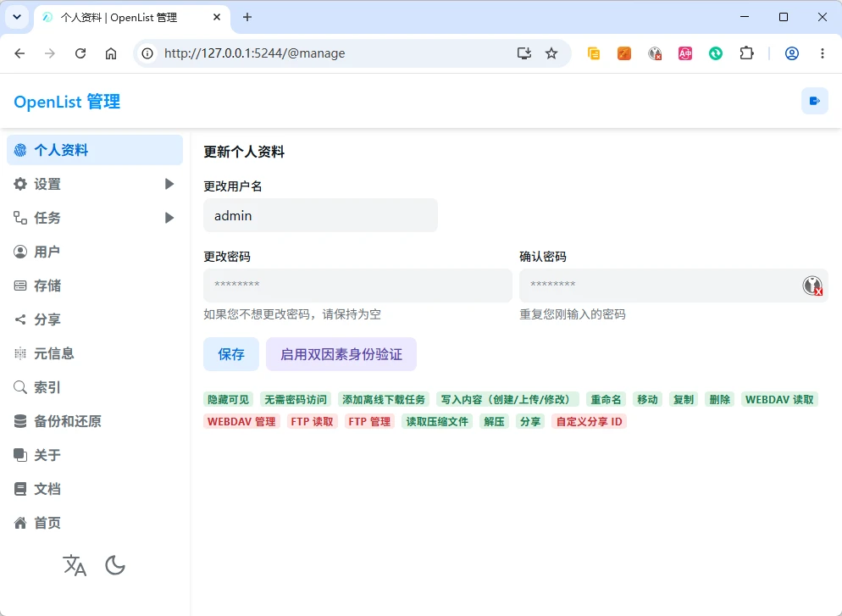Open 关于 in the sidebar
This screenshot has height=616, width=842.
(x=95, y=454)
